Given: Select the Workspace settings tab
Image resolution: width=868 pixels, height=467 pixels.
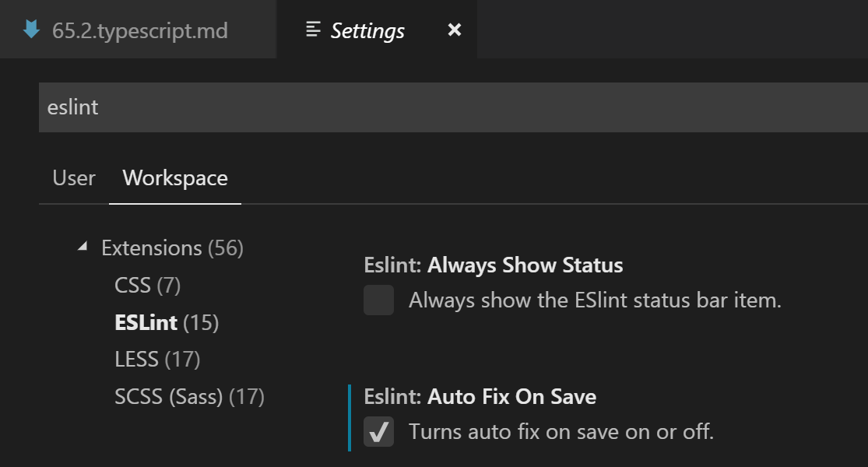Looking at the screenshot, I should pyautogui.click(x=175, y=178).
